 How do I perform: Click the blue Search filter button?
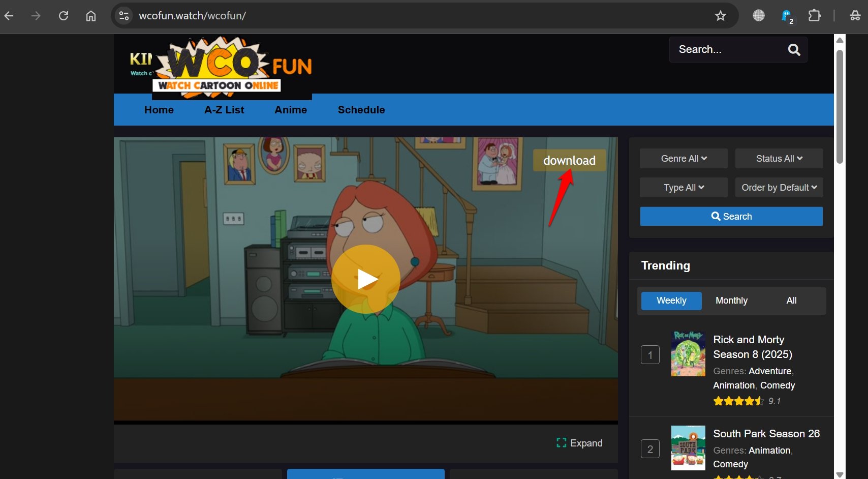(731, 217)
